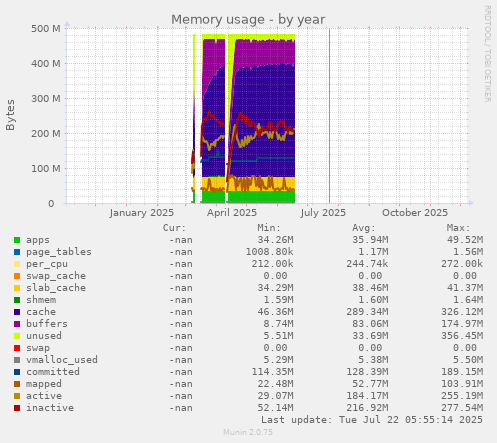Viewport: 497px width, 443px height.
Task: Click the brown mapped legend swatch
Action: pos(17,384)
